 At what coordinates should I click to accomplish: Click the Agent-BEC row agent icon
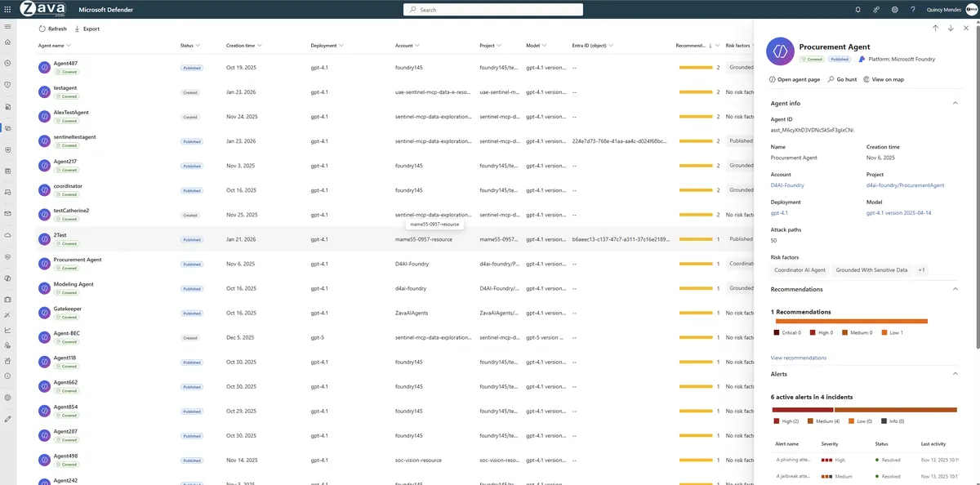(x=44, y=337)
